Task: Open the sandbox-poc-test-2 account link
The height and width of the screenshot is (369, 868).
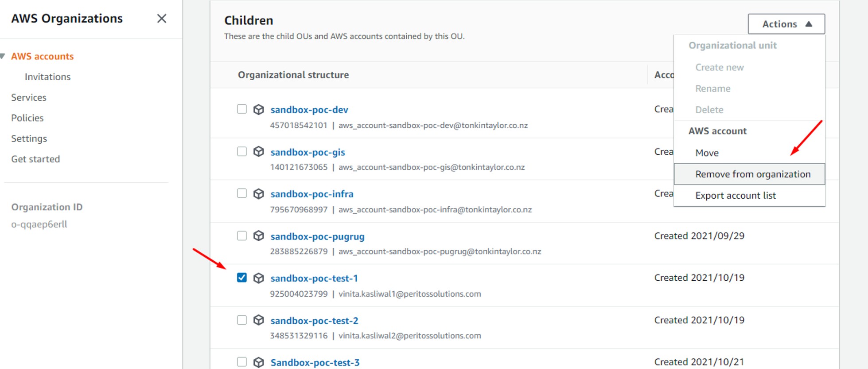Action: pos(314,321)
